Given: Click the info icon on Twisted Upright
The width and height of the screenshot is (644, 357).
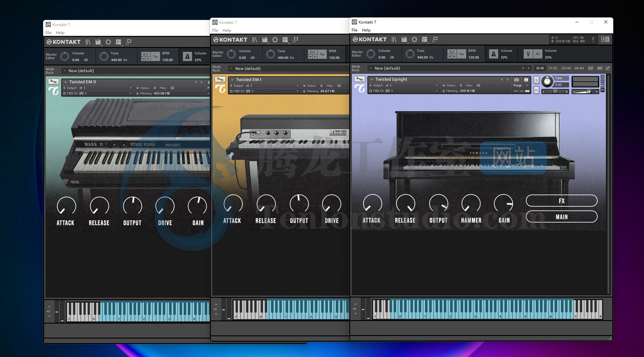Looking at the screenshot, I should pyautogui.click(x=526, y=80).
